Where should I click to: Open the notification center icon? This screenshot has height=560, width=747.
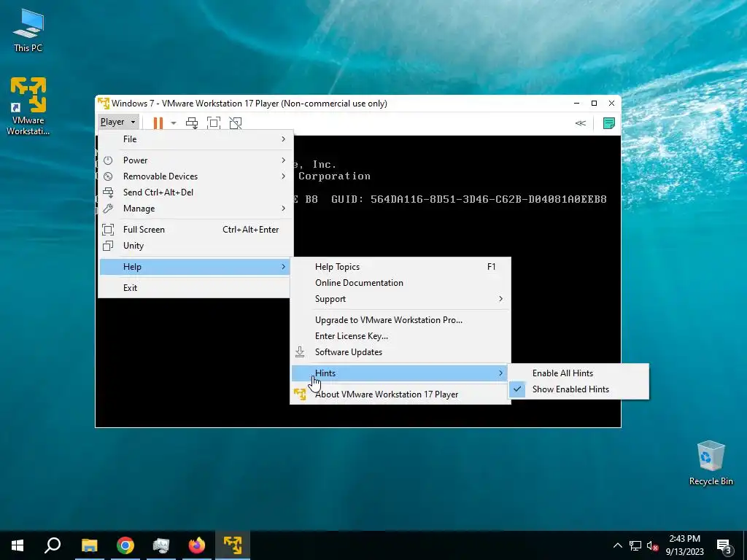[x=724, y=546]
